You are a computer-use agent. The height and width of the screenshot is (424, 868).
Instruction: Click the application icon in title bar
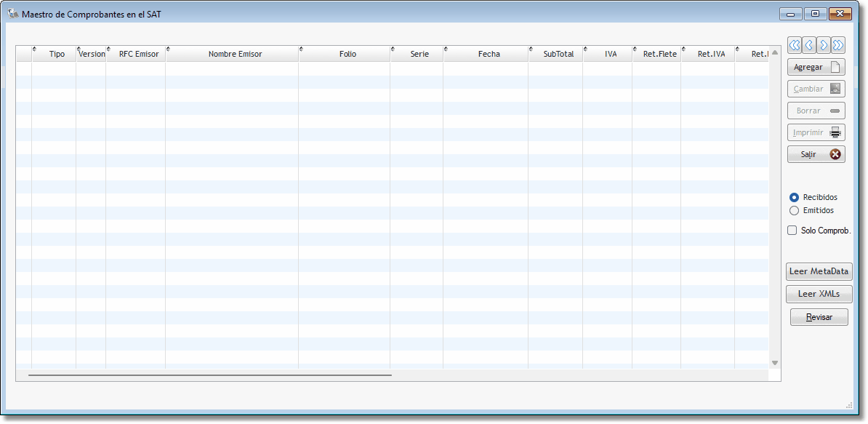[x=13, y=14]
